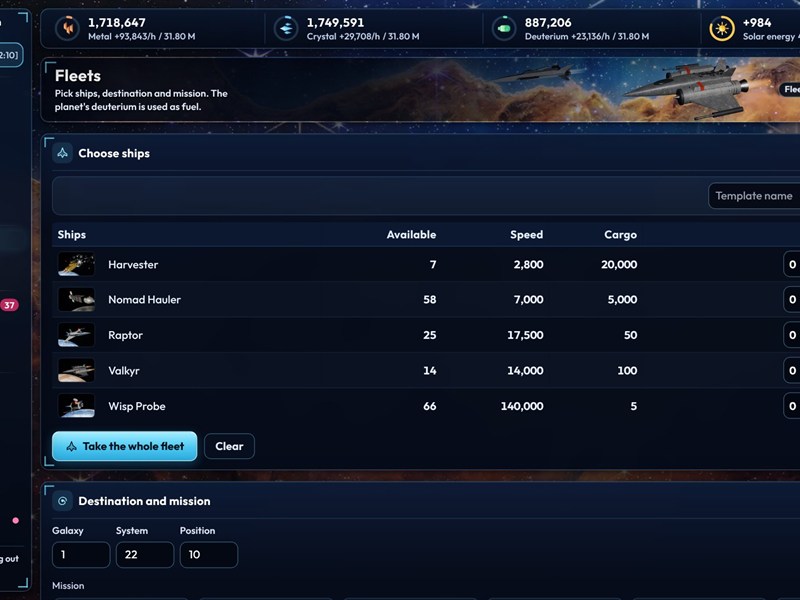Screen dimensions: 800x600
Task: Edit the Galaxy coordinate field
Action: point(81,555)
